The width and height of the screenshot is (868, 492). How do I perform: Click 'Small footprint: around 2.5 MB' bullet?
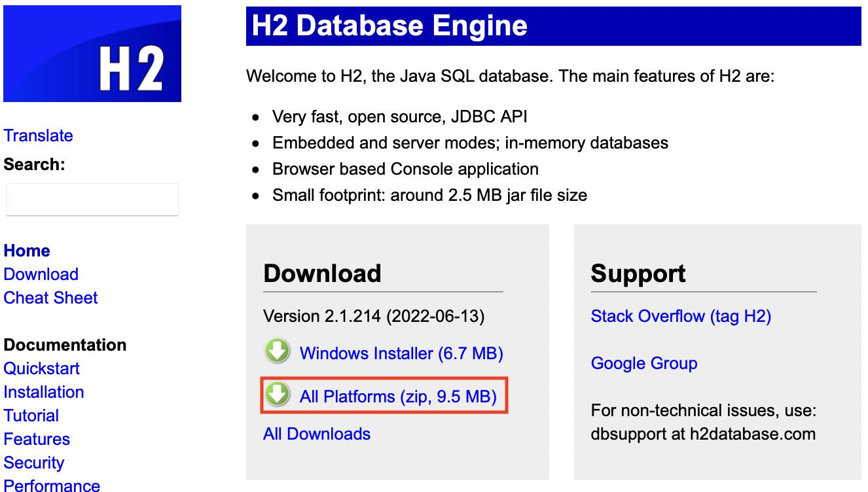(x=429, y=196)
